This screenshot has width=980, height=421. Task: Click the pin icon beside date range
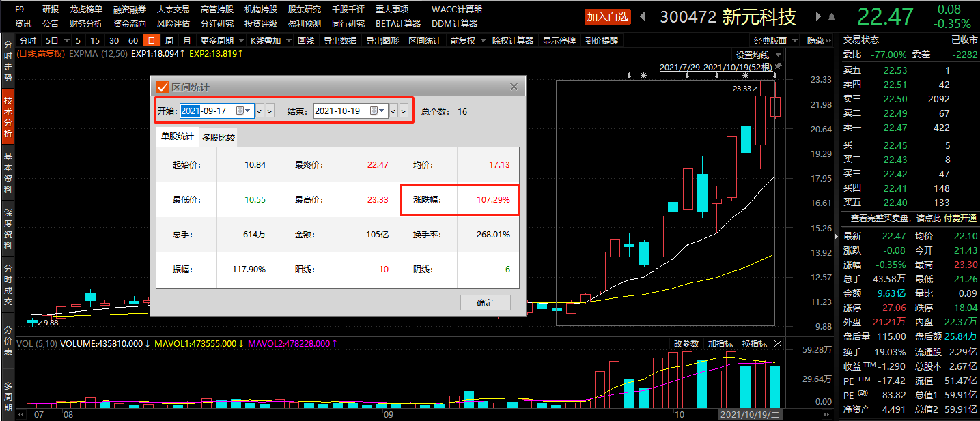[x=778, y=67]
